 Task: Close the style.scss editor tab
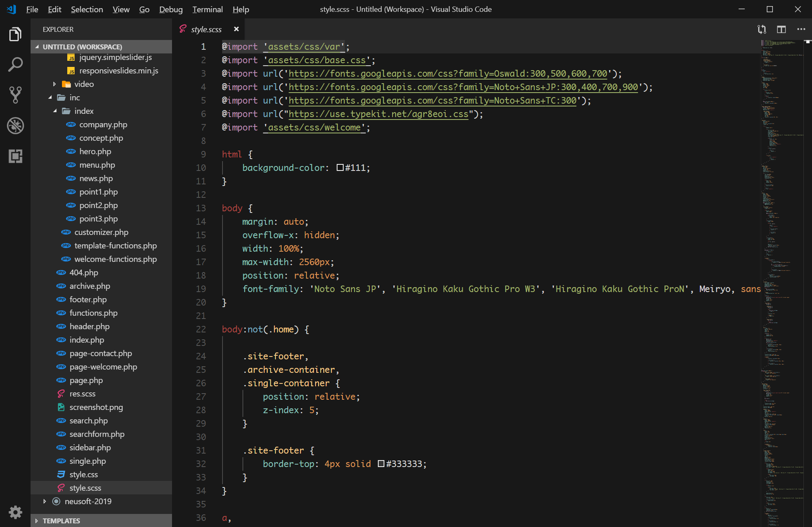(x=236, y=29)
